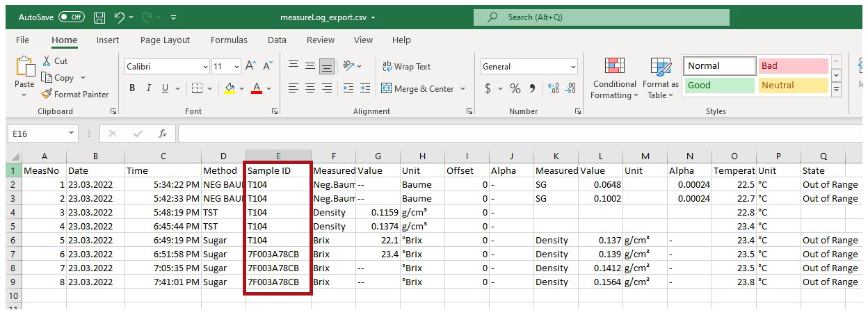This screenshot has height=315, width=868.
Task: Click Decrease Decimal icon
Action: [x=571, y=88]
